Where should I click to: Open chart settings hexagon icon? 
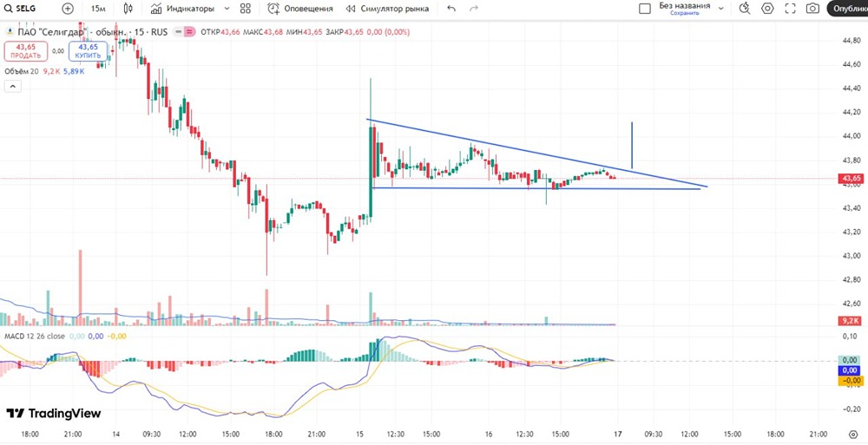767,9
